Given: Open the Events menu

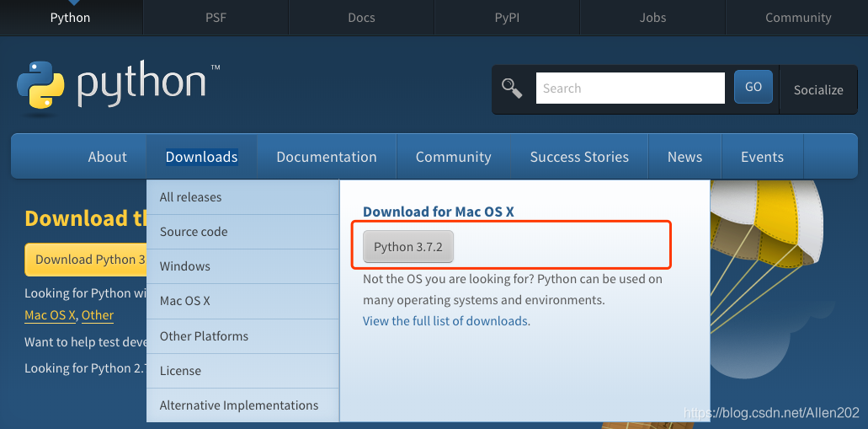Looking at the screenshot, I should tap(762, 157).
